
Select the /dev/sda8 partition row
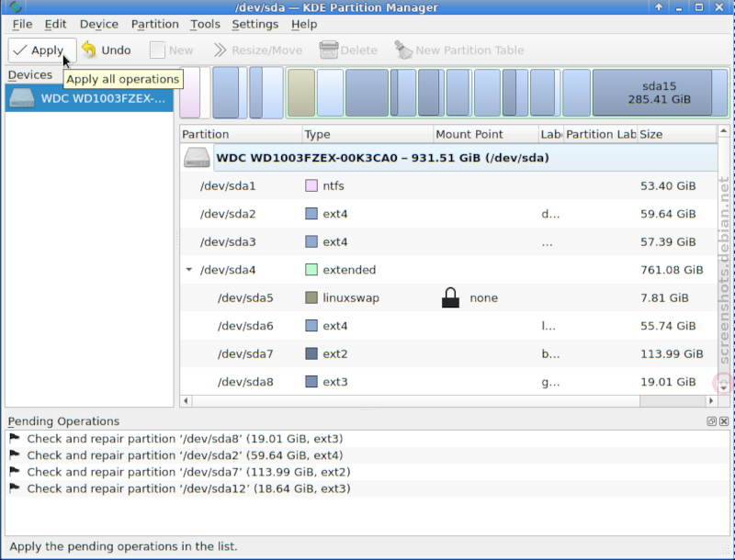click(448, 382)
